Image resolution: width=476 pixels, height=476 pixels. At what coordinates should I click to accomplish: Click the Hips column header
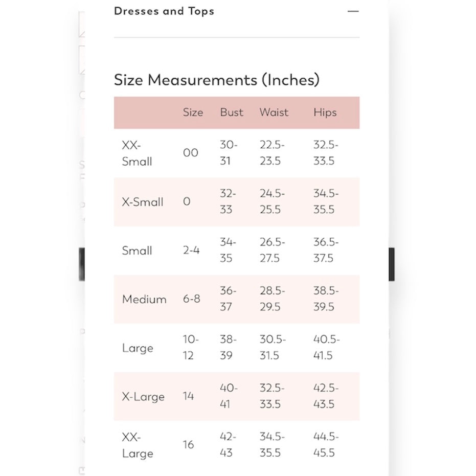coord(325,112)
